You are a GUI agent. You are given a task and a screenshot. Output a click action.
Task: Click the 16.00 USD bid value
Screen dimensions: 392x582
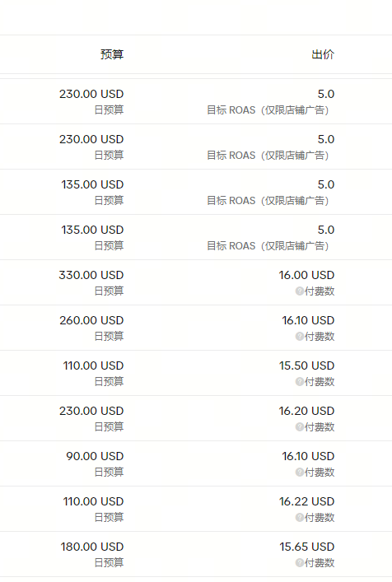[306, 275]
